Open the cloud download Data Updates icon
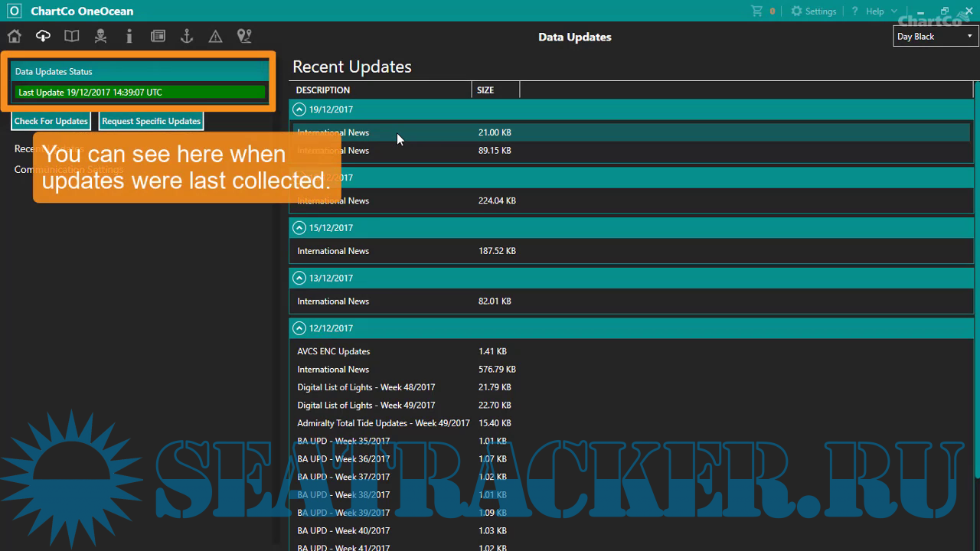Image resolution: width=980 pixels, height=551 pixels. 43,36
